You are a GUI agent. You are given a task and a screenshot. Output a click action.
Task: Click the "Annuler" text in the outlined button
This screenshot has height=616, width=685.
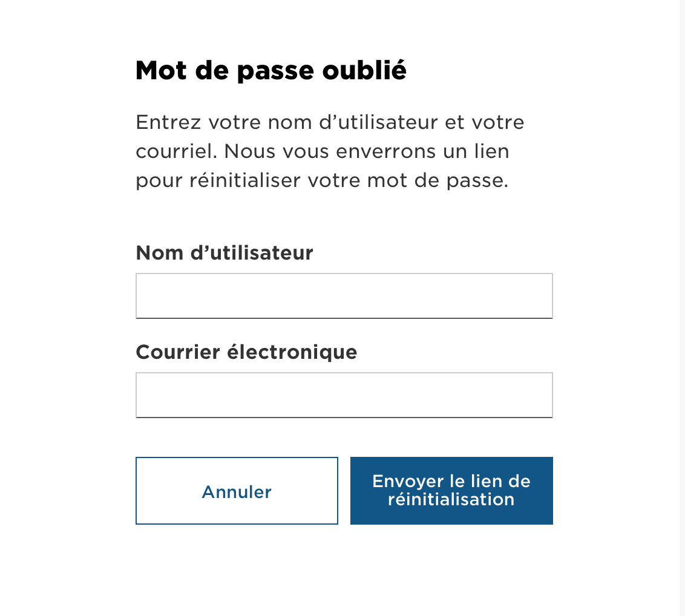coord(237,492)
